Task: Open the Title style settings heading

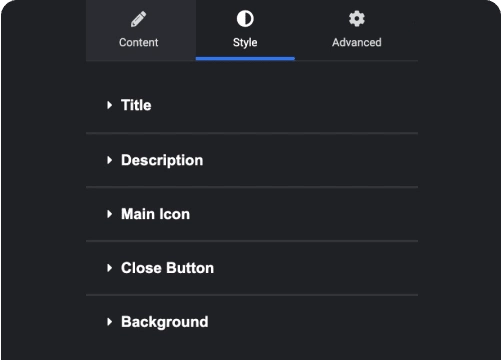Action: (136, 105)
